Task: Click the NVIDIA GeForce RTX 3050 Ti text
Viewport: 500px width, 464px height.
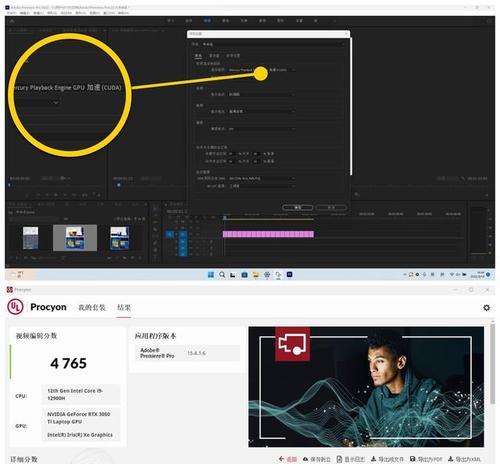Action: point(79,418)
